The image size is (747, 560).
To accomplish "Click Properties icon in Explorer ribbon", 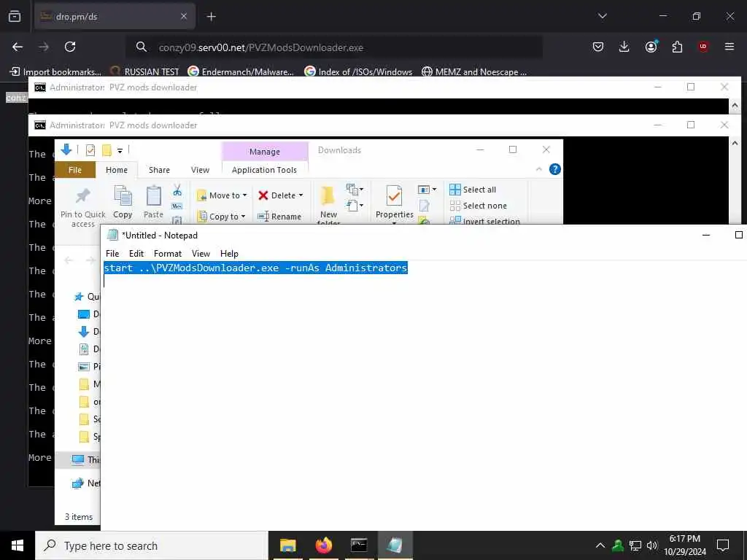I will point(394,203).
